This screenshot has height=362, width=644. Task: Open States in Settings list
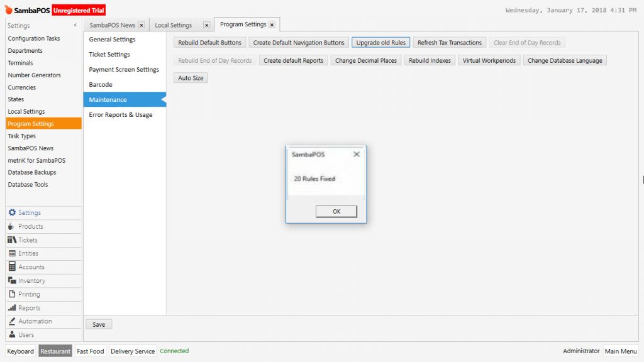coord(43,99)
